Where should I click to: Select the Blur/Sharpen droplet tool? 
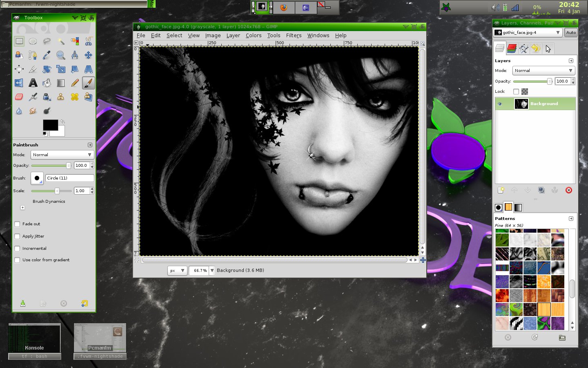(19, 111)
